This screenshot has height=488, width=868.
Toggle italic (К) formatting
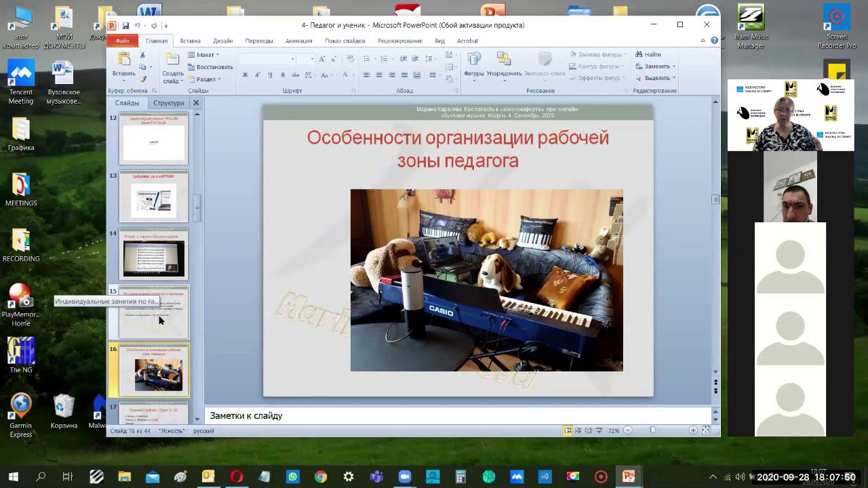pos(258,75)
